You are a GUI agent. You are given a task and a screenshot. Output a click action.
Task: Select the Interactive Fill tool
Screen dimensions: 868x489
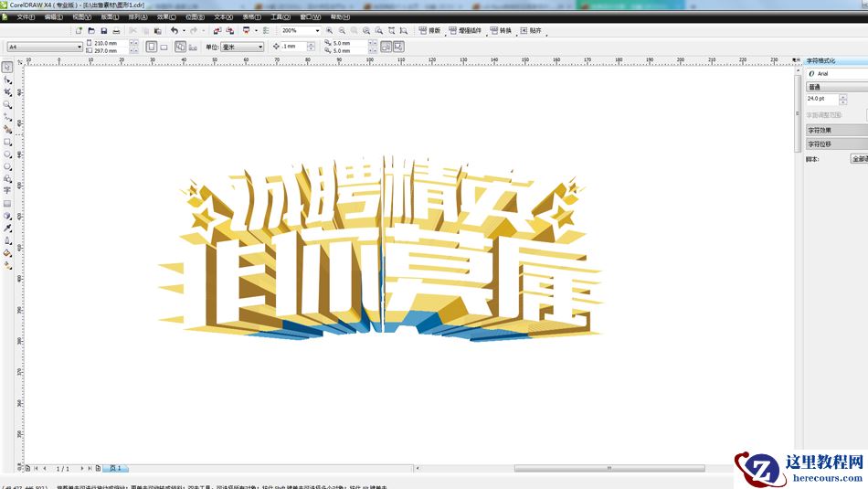(x=7, y=265)
